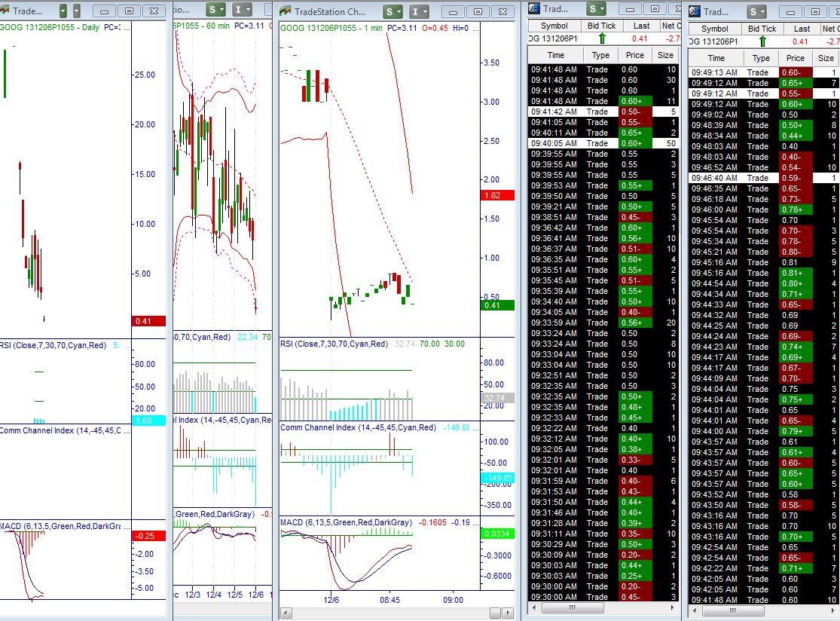Click the symbol cell in right Time & Sales quote row
The width and height of the screenshot is (840, 621).
click(715, 41)
